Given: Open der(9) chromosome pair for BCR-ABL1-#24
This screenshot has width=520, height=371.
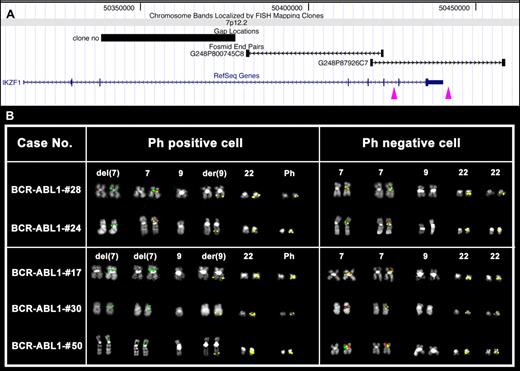Looking at the screenshot, I should [212, 227].
